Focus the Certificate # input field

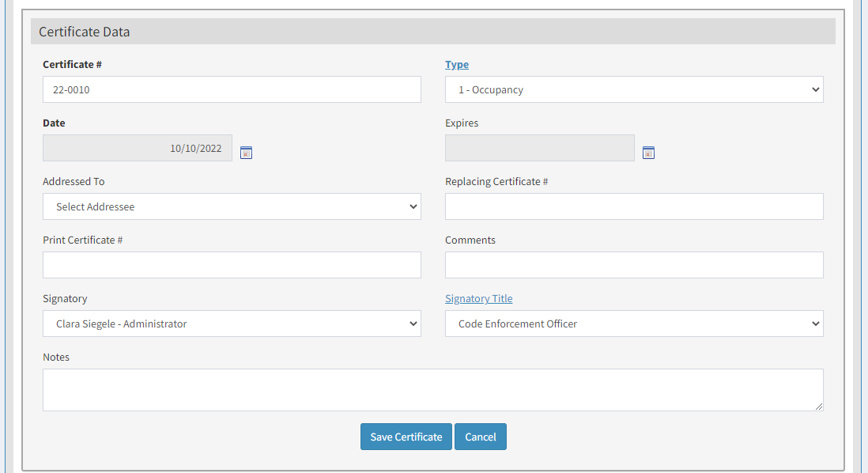pyautogui.click(x=232, y=89)
